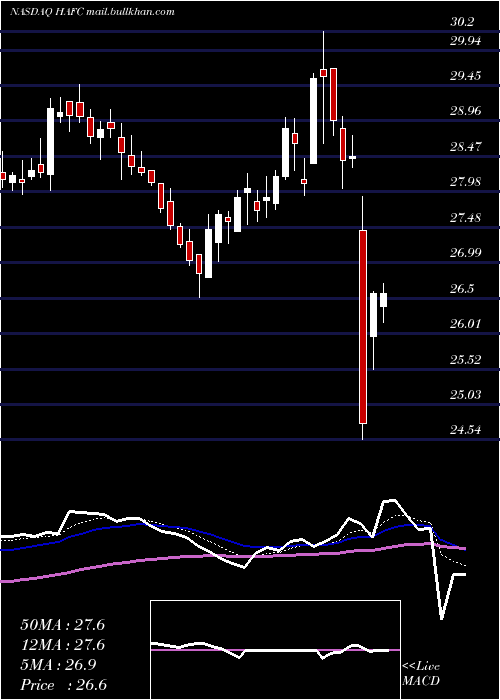Click the 29.45 price level label
Image resolution: width=500 pixels, height=700 pixels.
pos(466,76)
